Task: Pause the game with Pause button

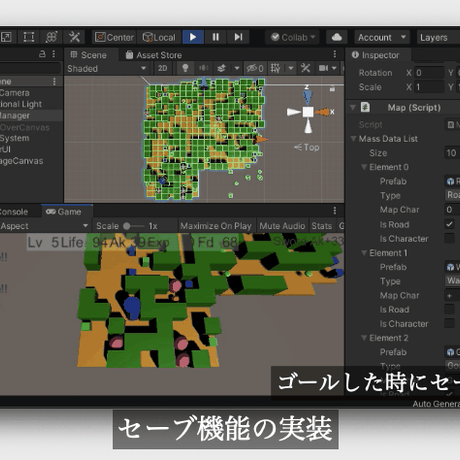Action: click(x=216, y=37)
